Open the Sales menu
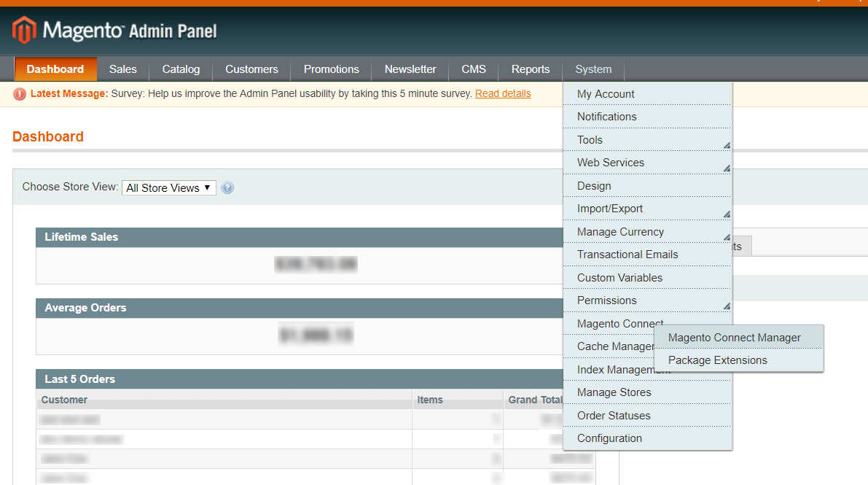 (x=123, y=69)
